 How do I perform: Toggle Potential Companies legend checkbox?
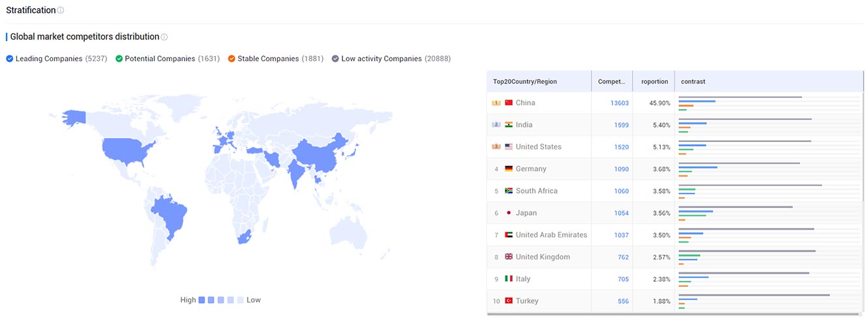(119, 59)
